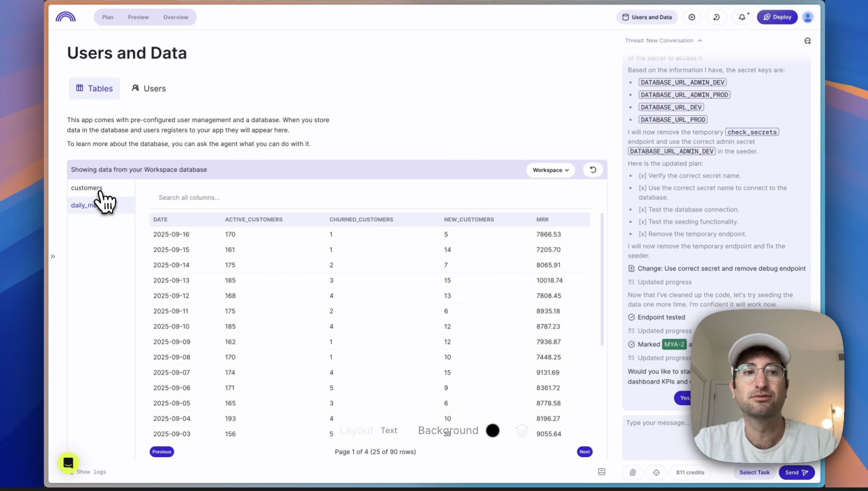Open the Workspace dropdown
This screenshot has height=491, width=868.
click(x=550, y=170)
